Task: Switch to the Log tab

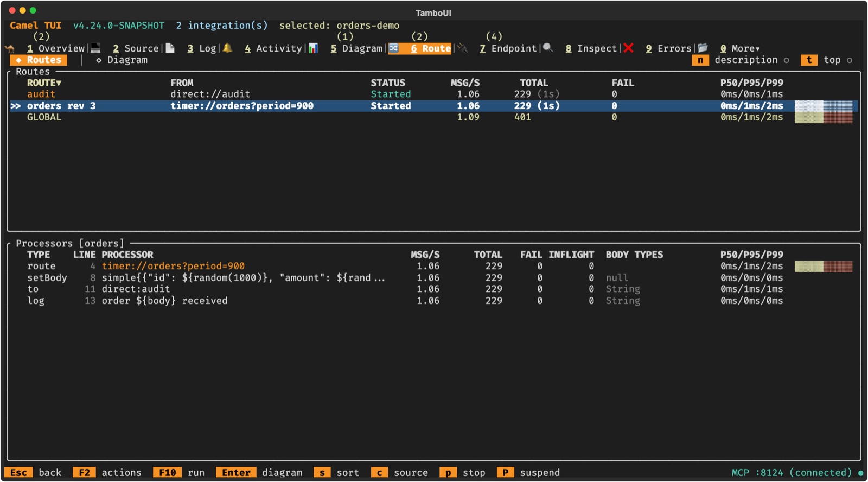Action: click(x=202, y=48)
